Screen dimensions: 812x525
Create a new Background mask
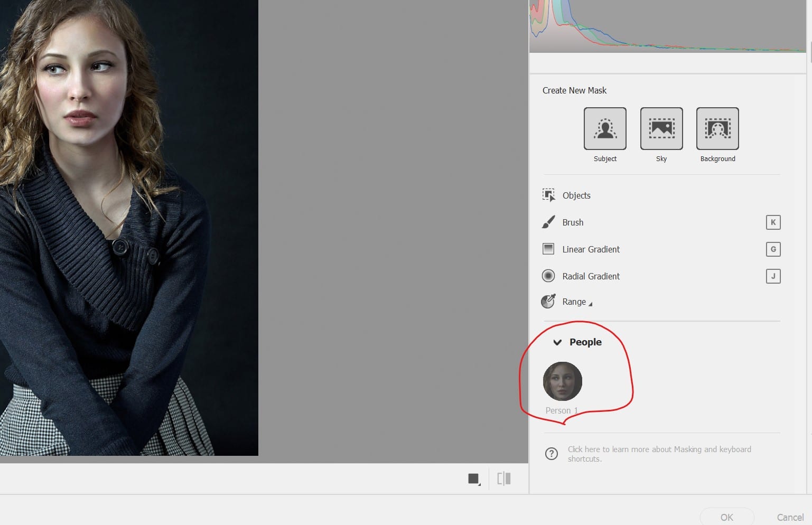click(x=717, y=128)
